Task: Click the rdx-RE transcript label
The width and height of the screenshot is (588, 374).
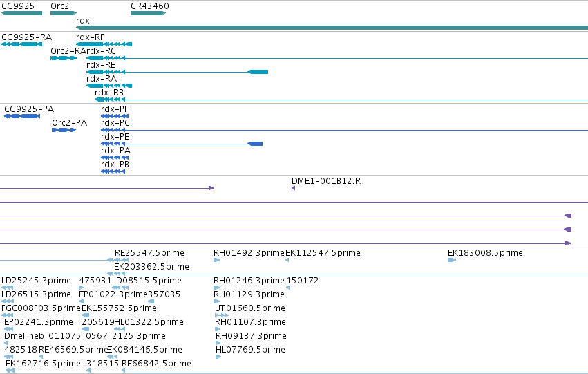Action: tap(101, 65)
